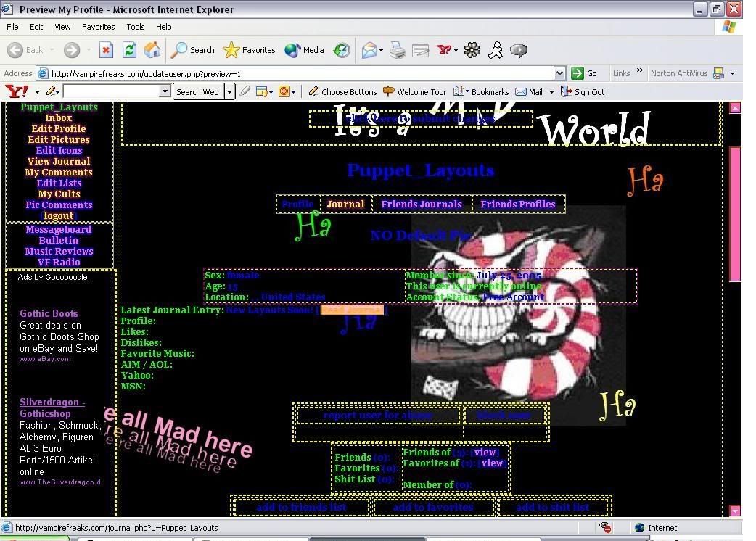
Task: Click the speech bubble Discuss icon
Action: point(518,50)
